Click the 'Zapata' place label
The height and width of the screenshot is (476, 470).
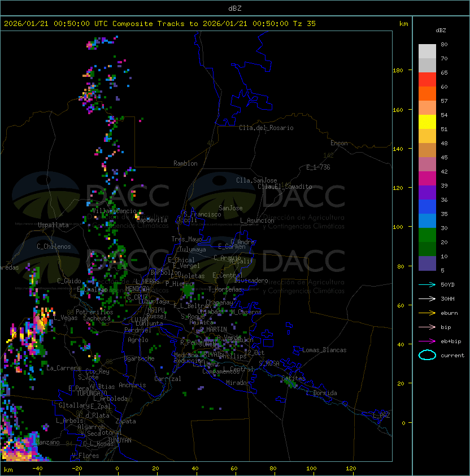coord(125,421)
